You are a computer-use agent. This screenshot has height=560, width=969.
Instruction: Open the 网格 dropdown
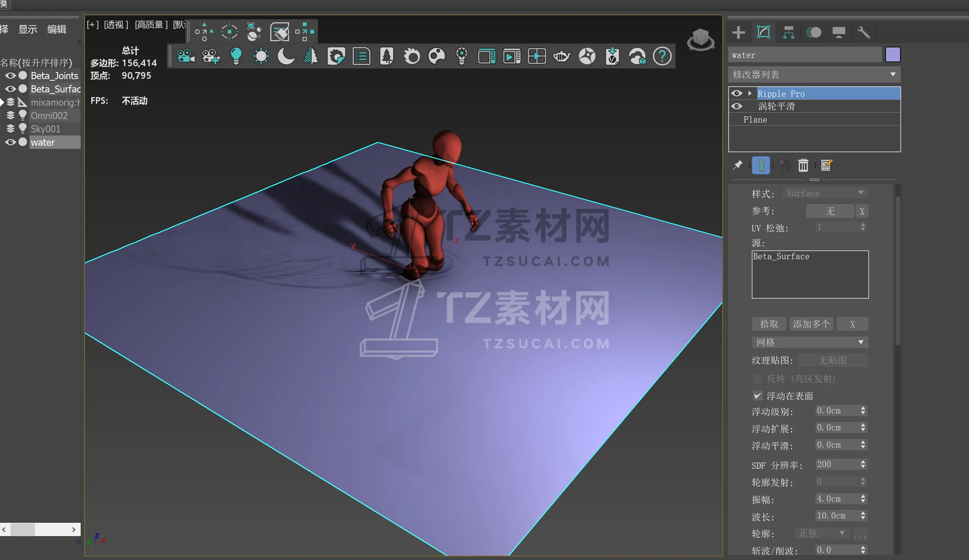810,342
